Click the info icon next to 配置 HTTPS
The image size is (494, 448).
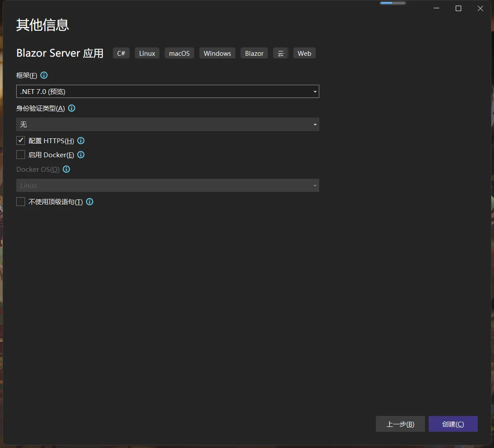coord(81,141)
